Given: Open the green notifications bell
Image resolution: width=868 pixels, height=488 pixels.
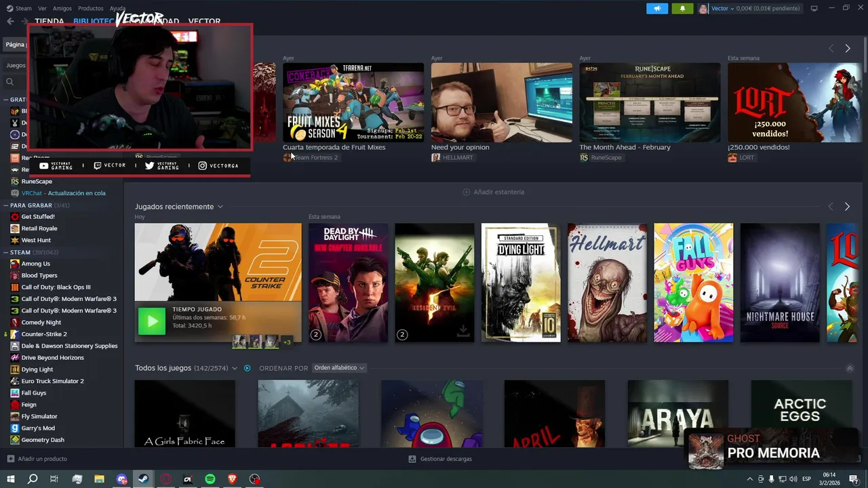Looking at the screenshot, I should pos(682,8).
